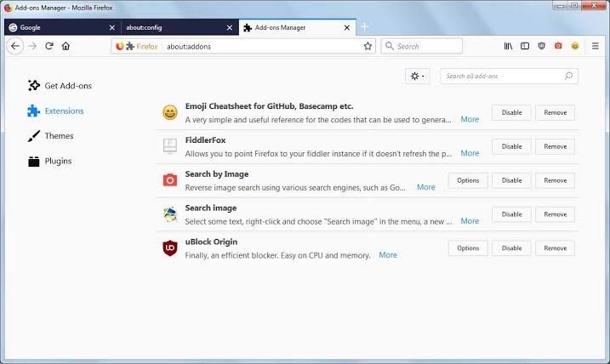
Task: Toggle the sidebars toolbar icon
Action: click(525, 46)
